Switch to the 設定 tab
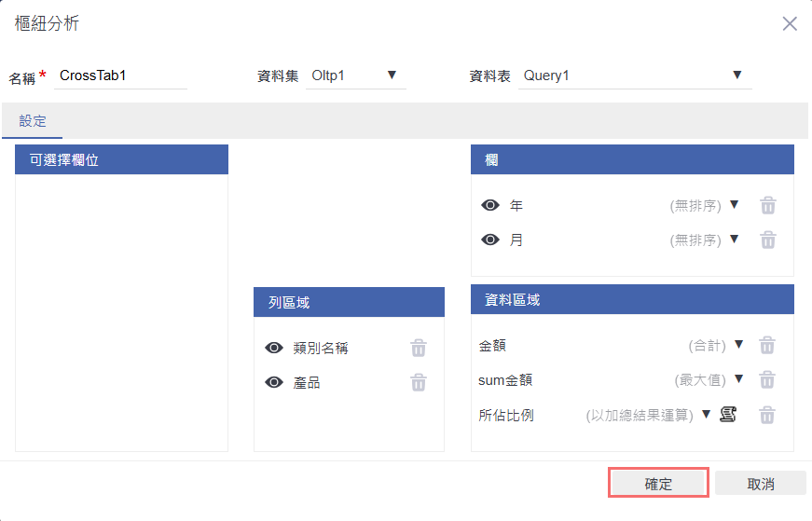 click(x=33, y=121)
